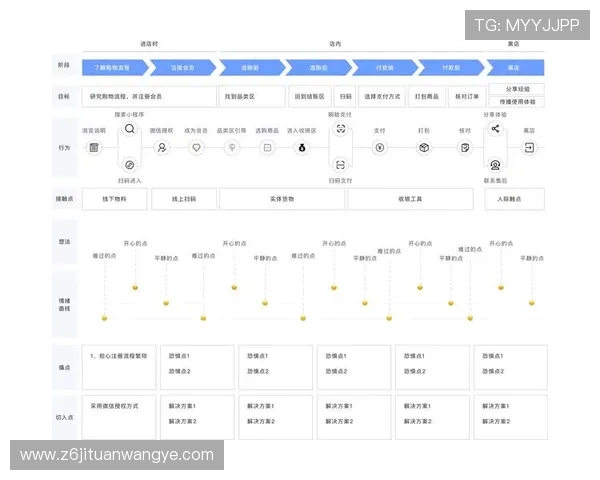This screenshot has height=480, width=600.
Task: Select the 打包商品 goal box
Action: (x=427, y=96)
